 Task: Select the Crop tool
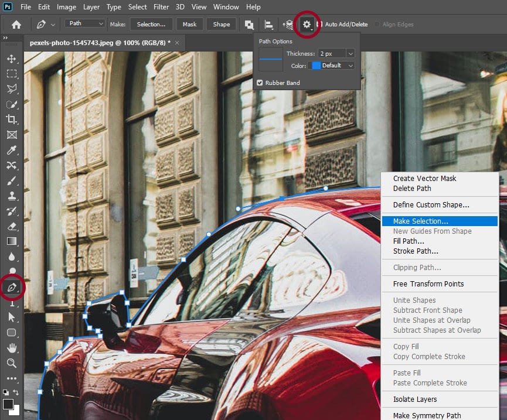[x=12, y=119]
